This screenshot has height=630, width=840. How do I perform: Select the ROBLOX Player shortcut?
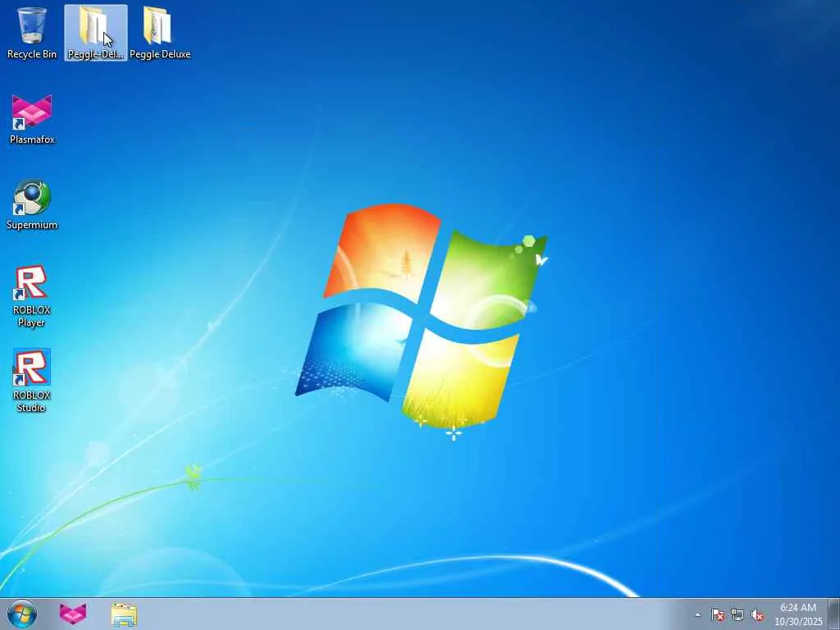(32, 295)
